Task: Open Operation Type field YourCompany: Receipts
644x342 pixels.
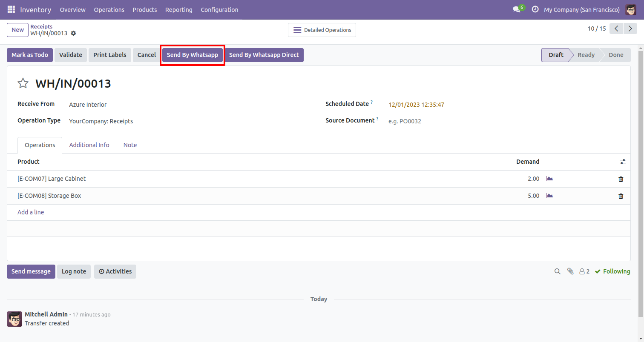Action: click(101, 121)
